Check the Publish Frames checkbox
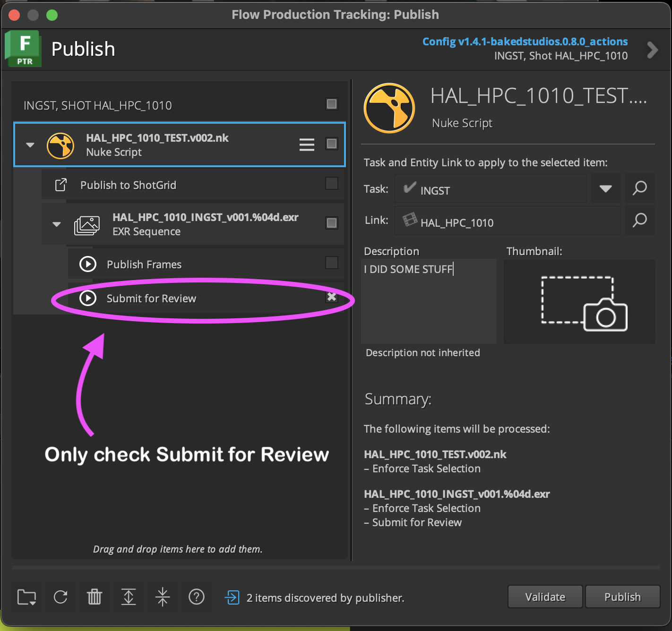Viewport: 672px width, 631px height. point(332,263)
